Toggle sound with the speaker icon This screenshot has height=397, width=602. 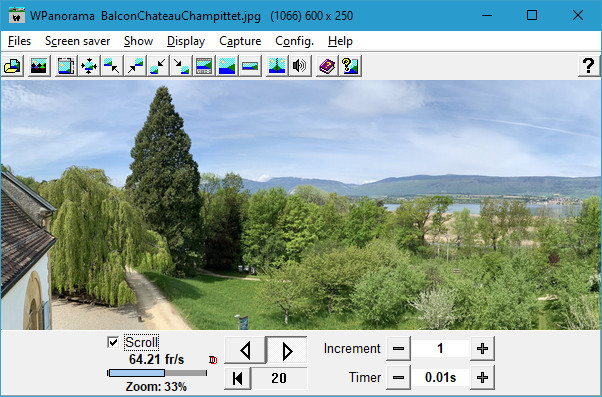coord(300,66)
